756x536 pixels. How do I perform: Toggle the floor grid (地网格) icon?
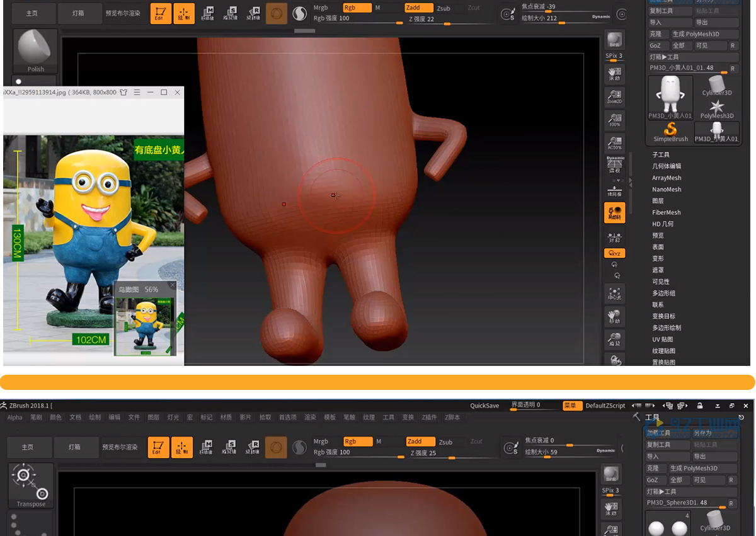coord(614,190)
